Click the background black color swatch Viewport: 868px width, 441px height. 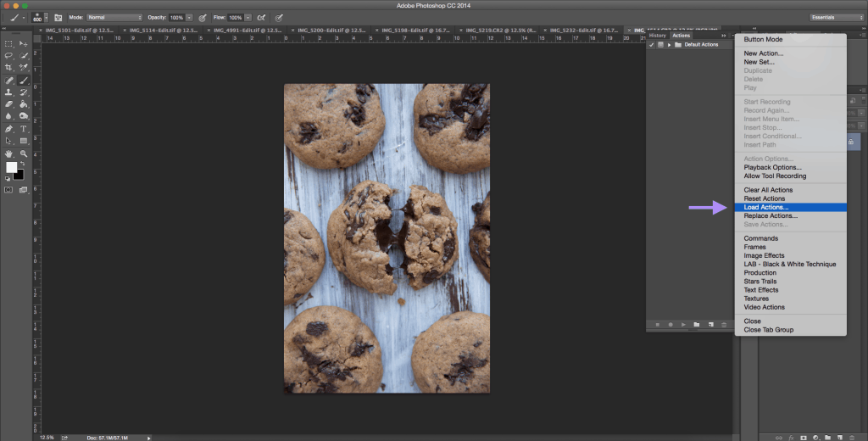tap(20, 175)
